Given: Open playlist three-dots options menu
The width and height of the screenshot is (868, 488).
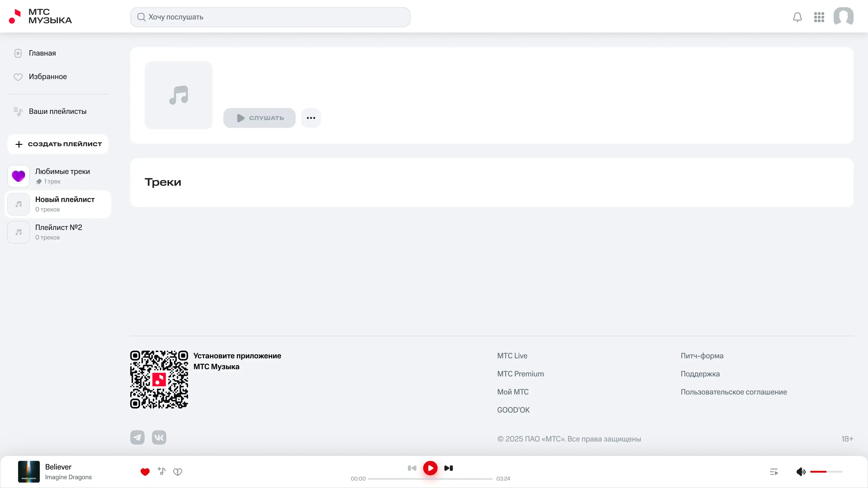Looking at the screenshot, I should pyautogui.click(x=311, y=118).
